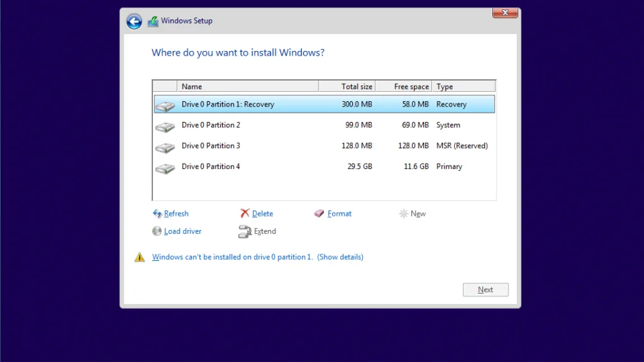
Task: Sort by the Free space column header
Action: 404,86
